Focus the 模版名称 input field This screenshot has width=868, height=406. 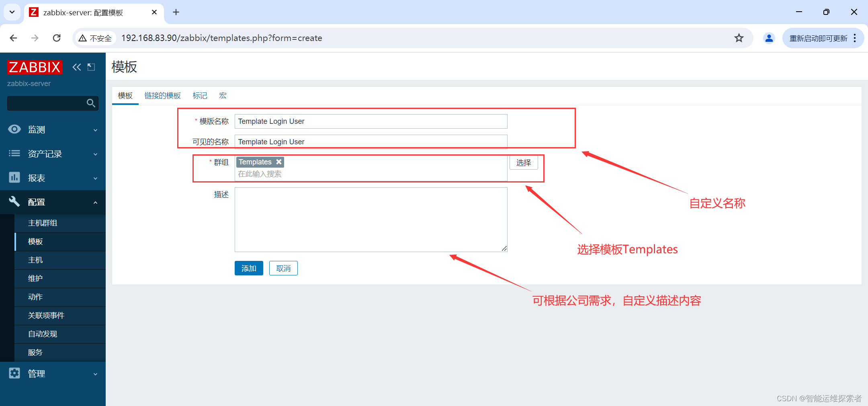(x=371, y=121)
